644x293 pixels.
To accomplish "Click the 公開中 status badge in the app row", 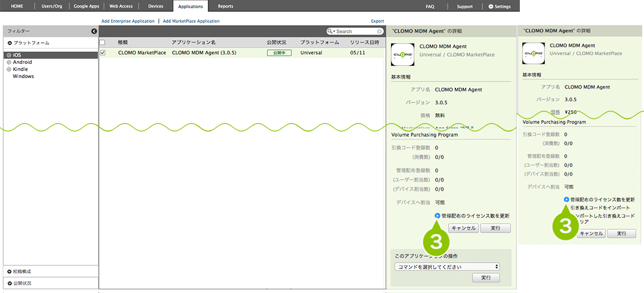I will 279,53.
